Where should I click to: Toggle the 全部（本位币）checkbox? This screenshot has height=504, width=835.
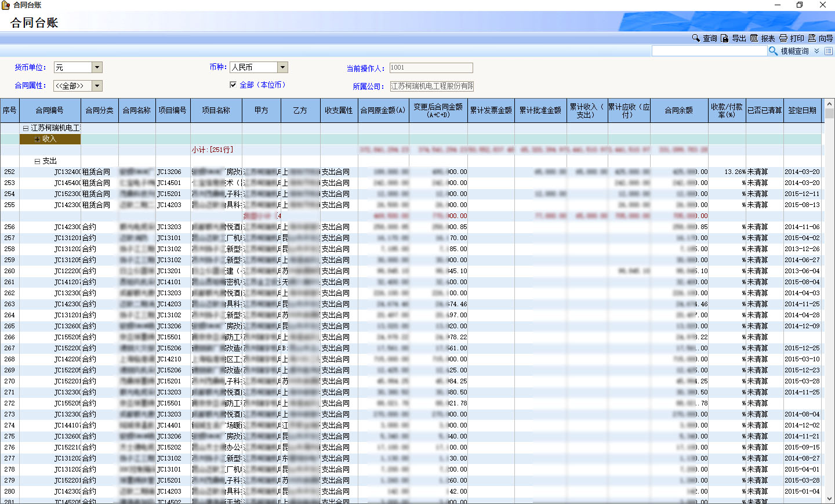point(233,85)
